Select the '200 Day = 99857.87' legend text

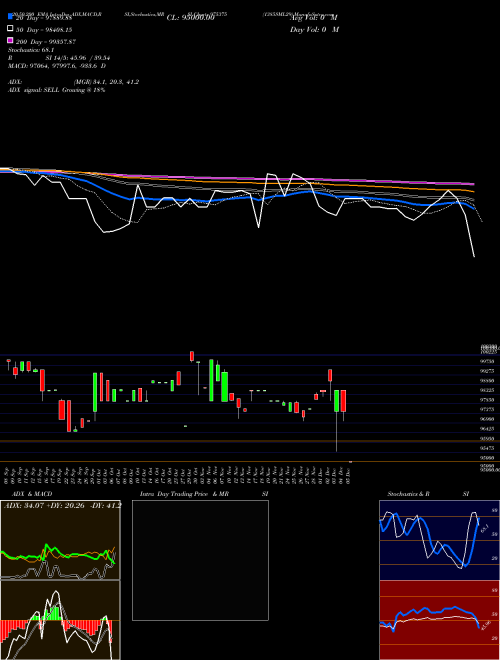(x=45, y=42)
